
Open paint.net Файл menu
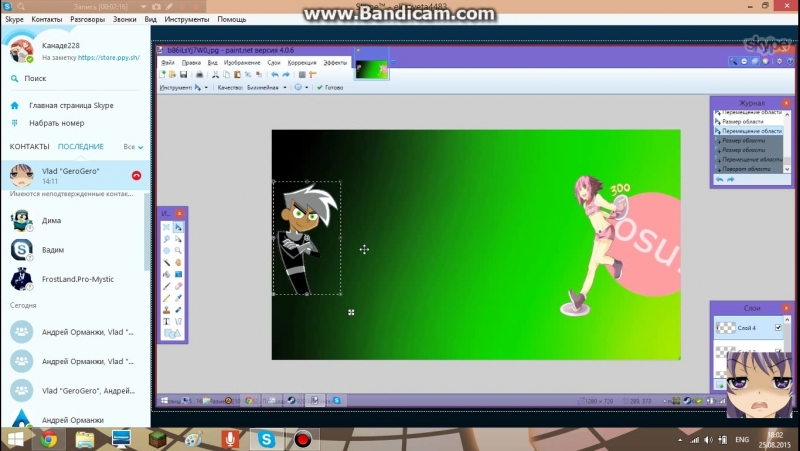[x=167, y=63]
